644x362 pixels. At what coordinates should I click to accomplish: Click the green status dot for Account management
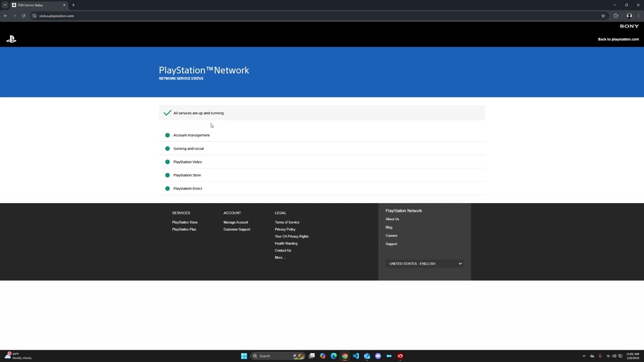click(x=168, y=135)
